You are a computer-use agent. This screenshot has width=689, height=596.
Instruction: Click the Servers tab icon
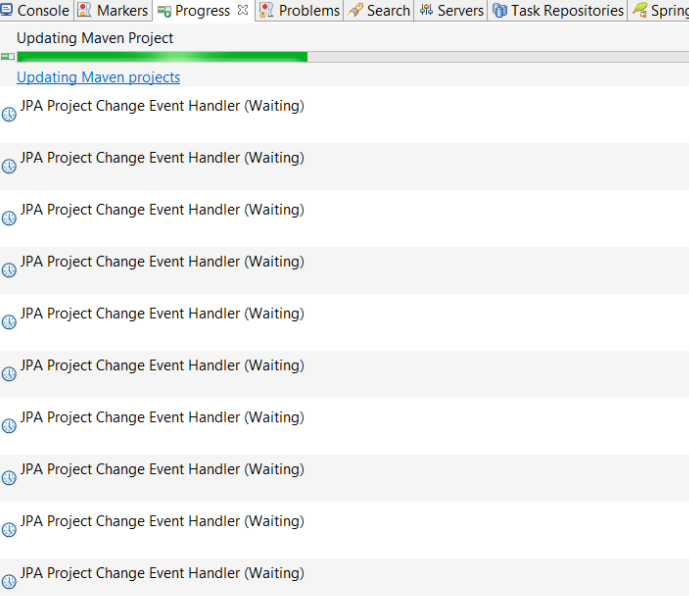coord(426,10)
